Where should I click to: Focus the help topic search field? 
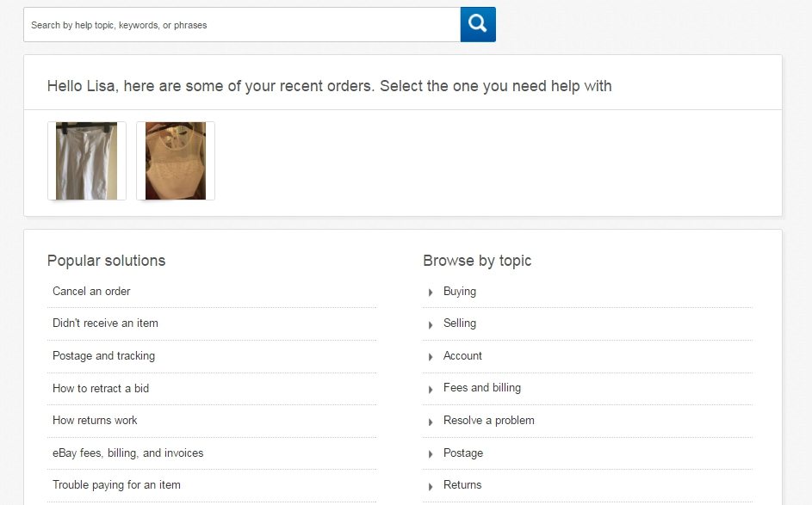pos(242,24)
